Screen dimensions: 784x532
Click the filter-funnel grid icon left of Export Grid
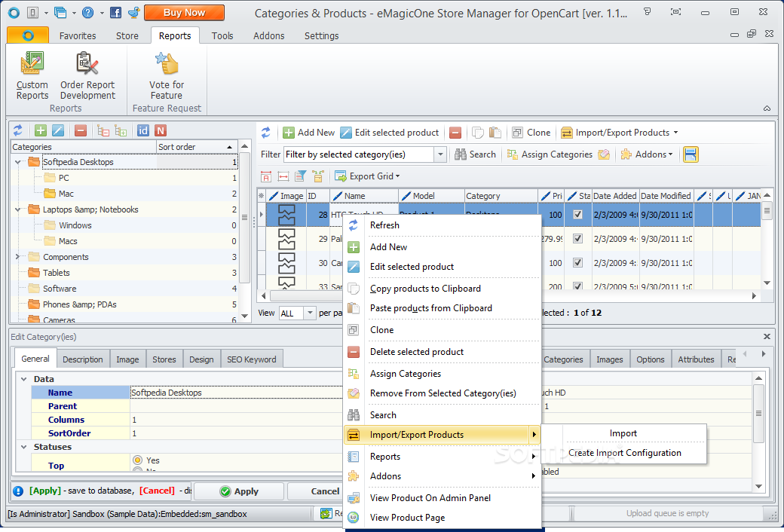pos(301,176)
